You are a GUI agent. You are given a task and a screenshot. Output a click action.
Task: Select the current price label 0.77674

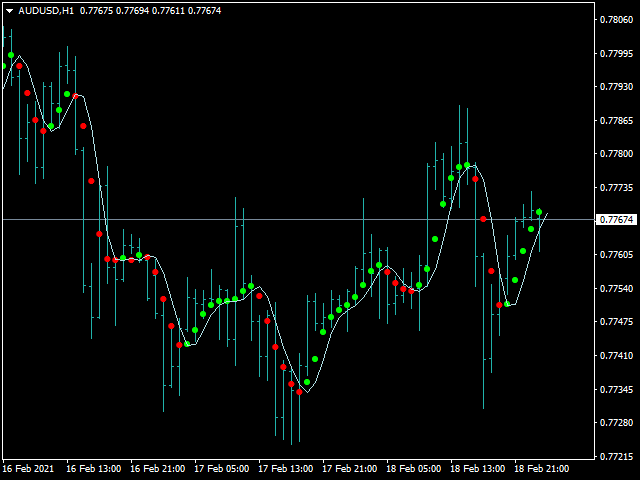click(x=616, y=220)
